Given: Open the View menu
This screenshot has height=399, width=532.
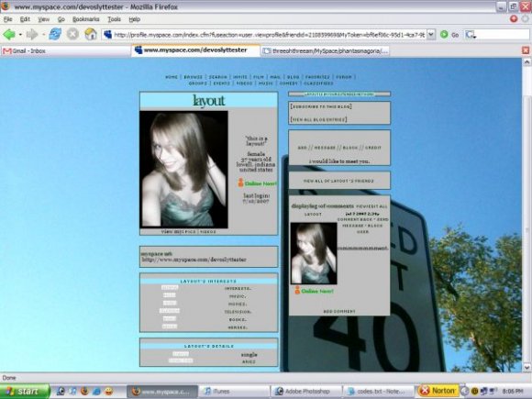Looking at the screenshot, I should click(x=43, y=19).
